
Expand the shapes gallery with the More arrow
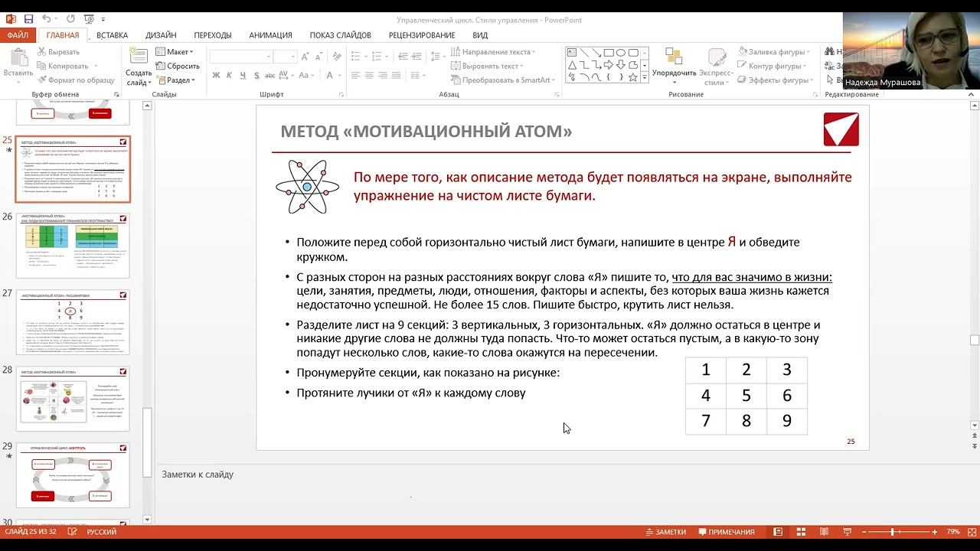click(645, 78)
